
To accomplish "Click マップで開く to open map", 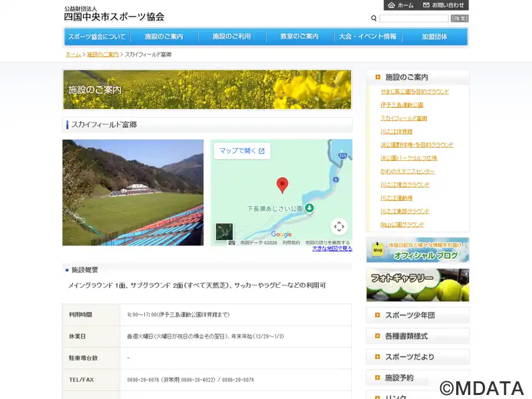I will click(x=242, y=151).
